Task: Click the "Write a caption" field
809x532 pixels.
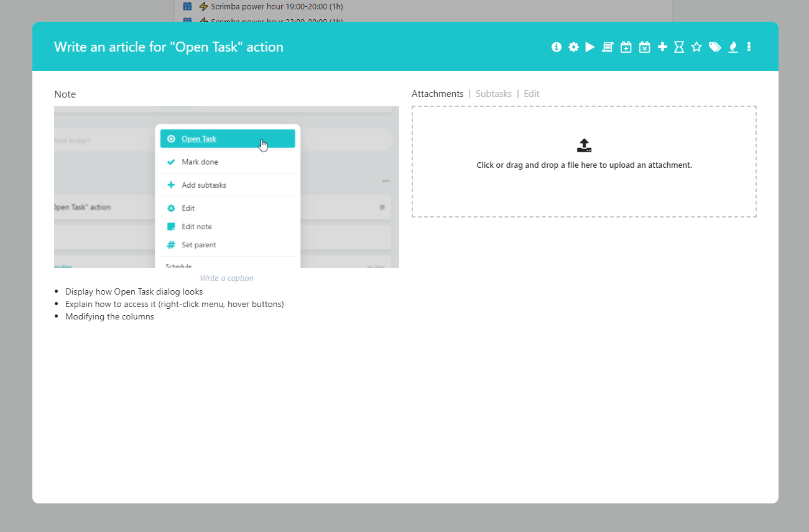Action: 226,278
